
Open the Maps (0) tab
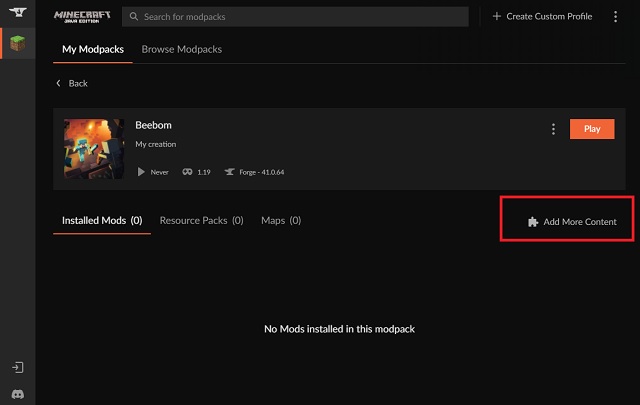tap(281, 220)
